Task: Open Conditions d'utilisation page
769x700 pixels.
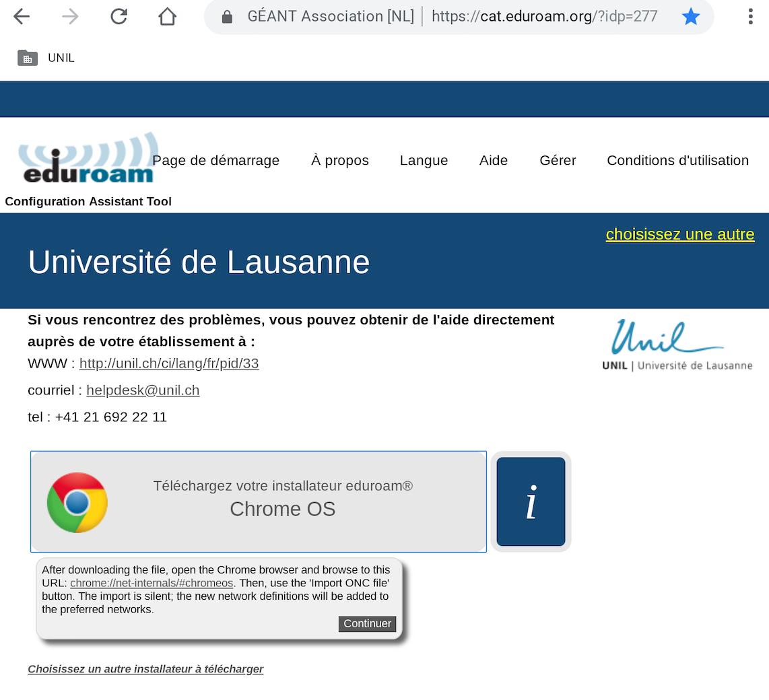Action: (x=677, y=161)
